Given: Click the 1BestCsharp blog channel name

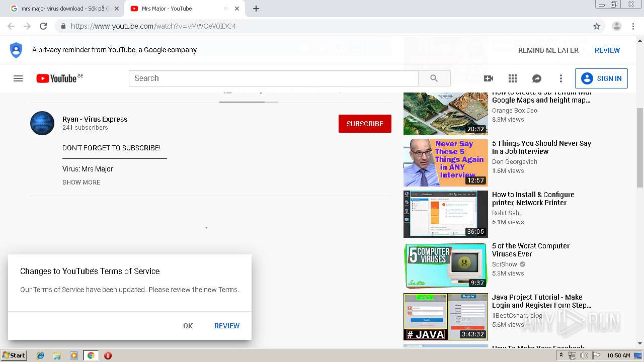Looking at the screenshot, I should (x=517, y=316).
